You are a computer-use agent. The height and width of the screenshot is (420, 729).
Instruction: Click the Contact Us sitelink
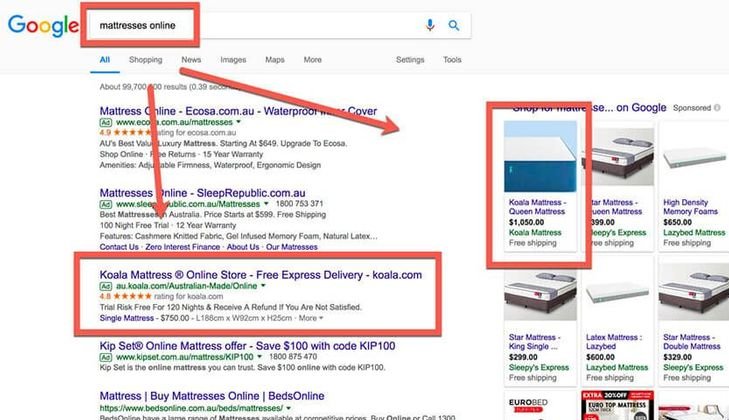coord(119,247)
